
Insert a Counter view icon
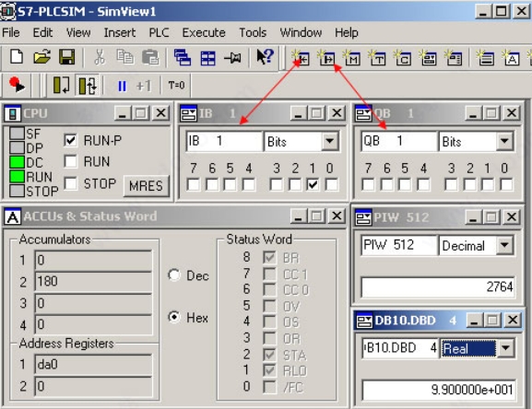click(403, 58)
